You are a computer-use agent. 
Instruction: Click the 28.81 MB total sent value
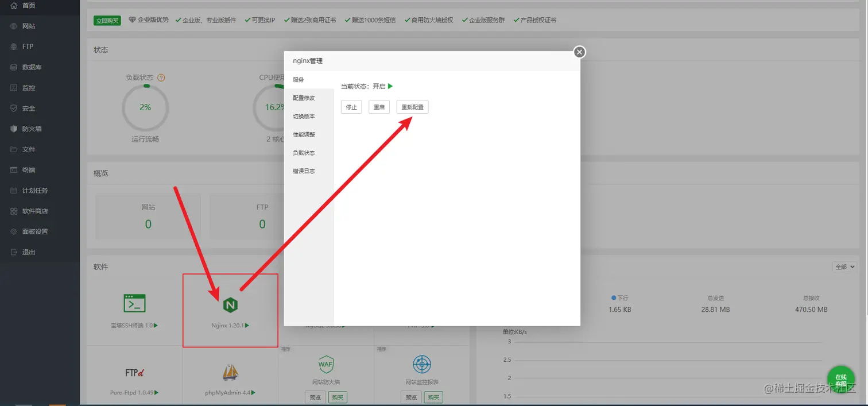click(x=715, y=310)
